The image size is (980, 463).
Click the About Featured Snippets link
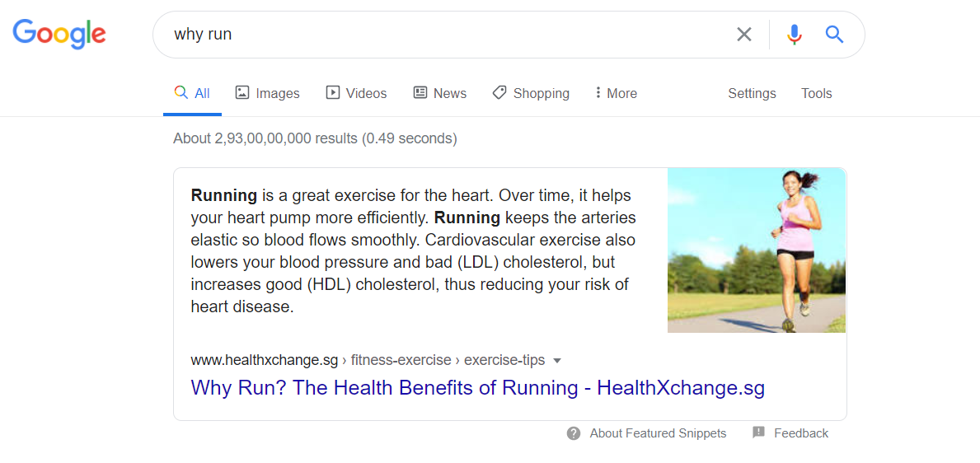pyautogui.click(x=658, y=433)
